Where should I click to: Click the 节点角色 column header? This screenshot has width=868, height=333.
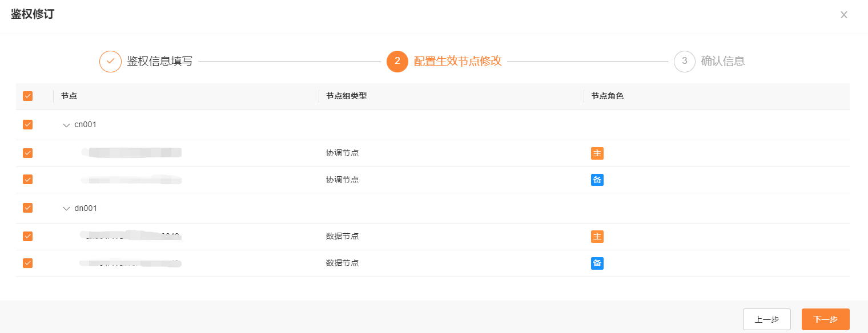click(608, 96)
